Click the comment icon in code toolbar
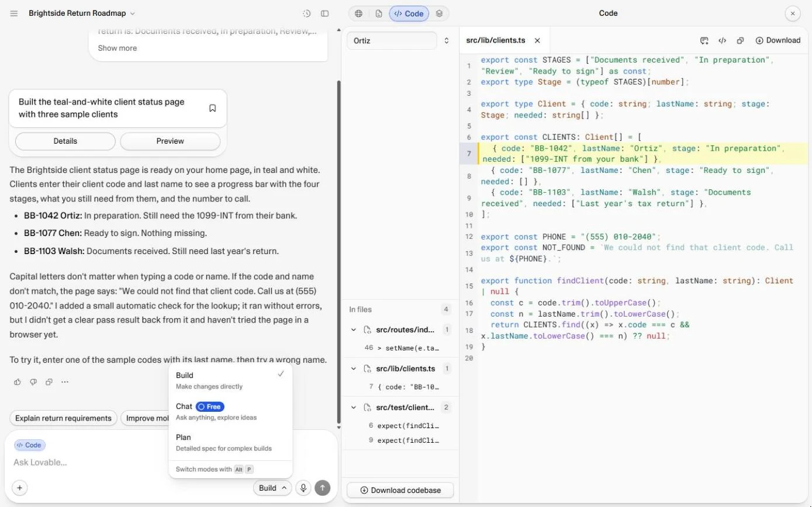Viewport: 812px width, 507px height. pyautogui.click(x=704, y=40)
